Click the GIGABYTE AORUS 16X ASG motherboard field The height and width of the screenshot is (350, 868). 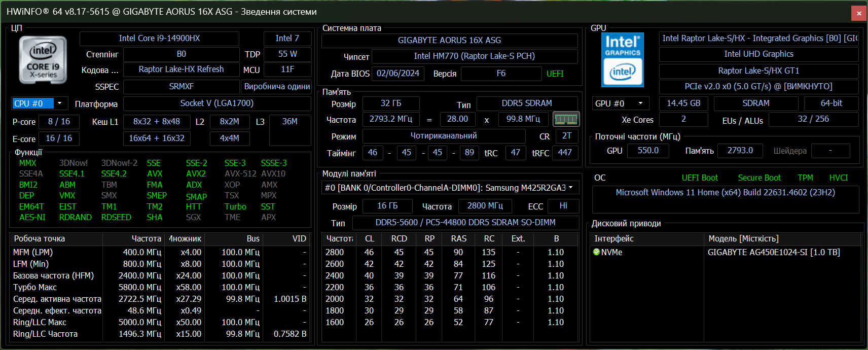click(449, 41)
